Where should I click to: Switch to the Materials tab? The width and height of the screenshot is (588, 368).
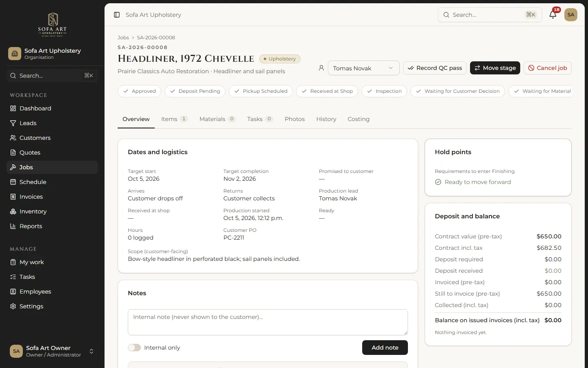point(217,119)
